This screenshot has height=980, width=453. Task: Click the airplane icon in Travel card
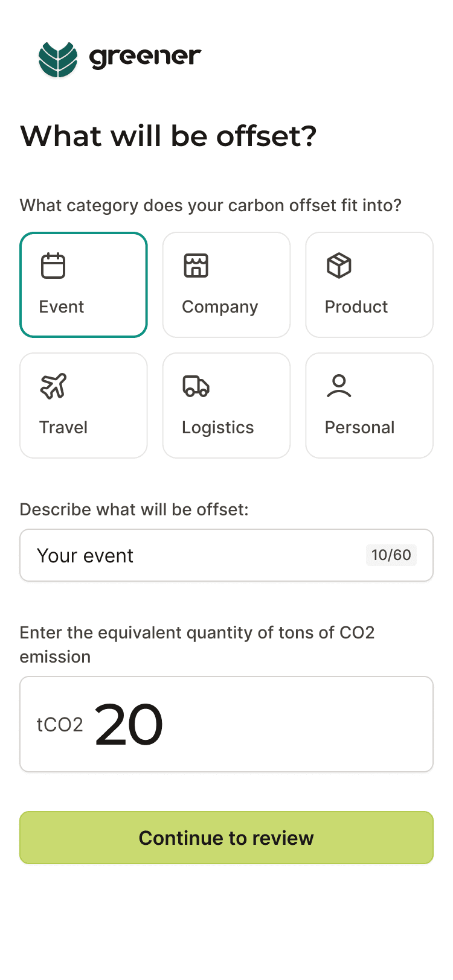[53, 386]
